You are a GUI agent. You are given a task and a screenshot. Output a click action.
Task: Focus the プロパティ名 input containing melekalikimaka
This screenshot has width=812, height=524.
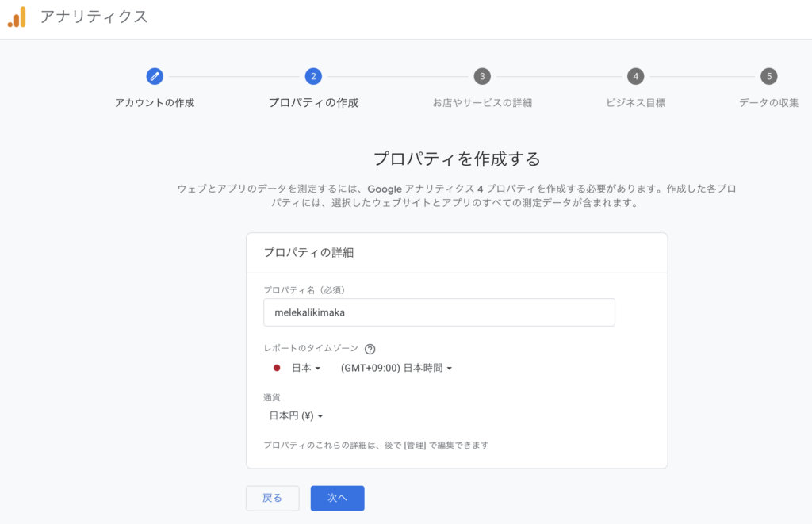coord(439,312)
